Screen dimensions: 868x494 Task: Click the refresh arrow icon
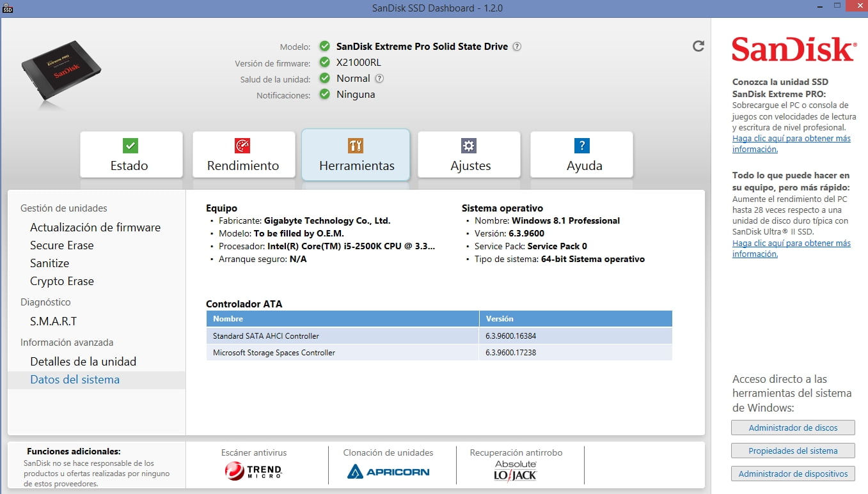[x=698, y=46]
